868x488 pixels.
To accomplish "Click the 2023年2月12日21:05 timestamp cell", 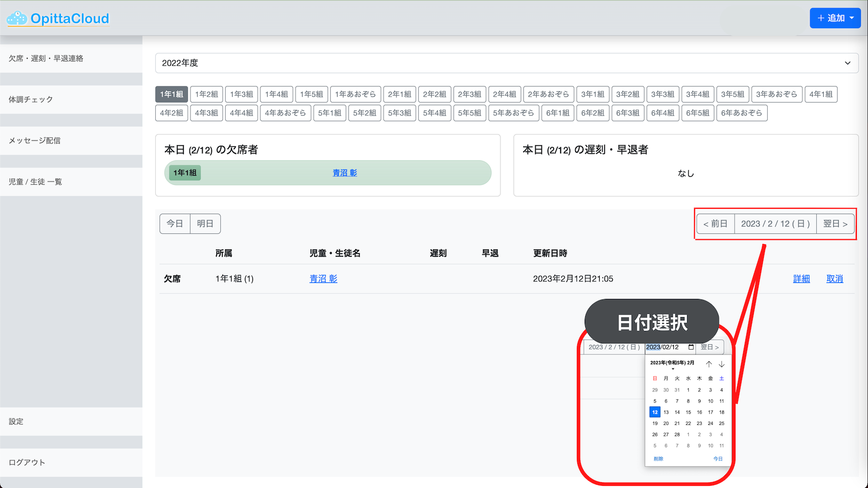I will tap(573, 279).
